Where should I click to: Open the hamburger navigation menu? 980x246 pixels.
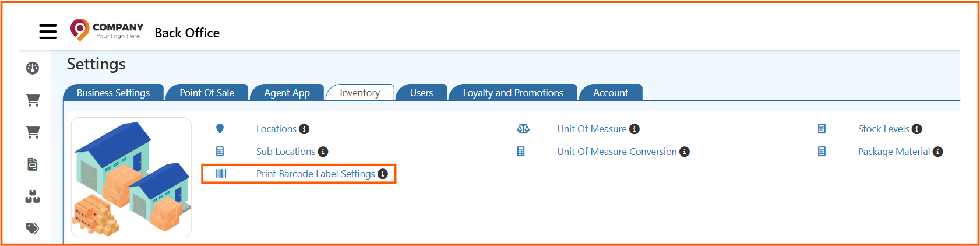(48, 31)
